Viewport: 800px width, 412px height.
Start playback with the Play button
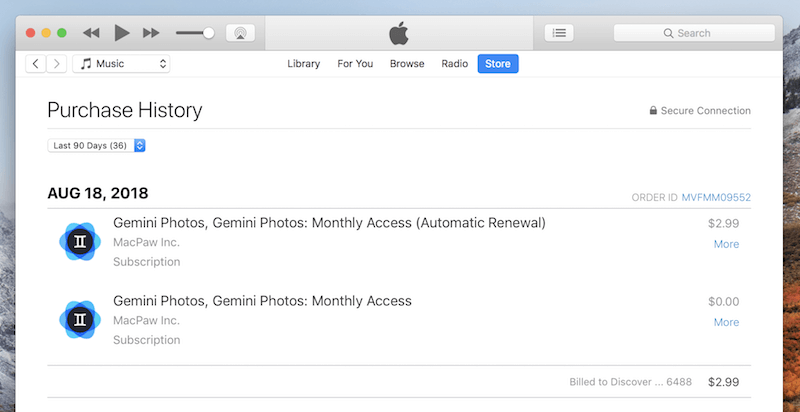pyautogui.click(x=121, y=33)
